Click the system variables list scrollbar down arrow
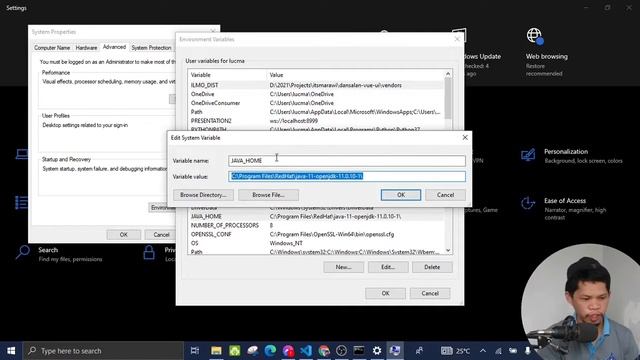640x360 pixels. pyautogui.click(x=448, y=251)
